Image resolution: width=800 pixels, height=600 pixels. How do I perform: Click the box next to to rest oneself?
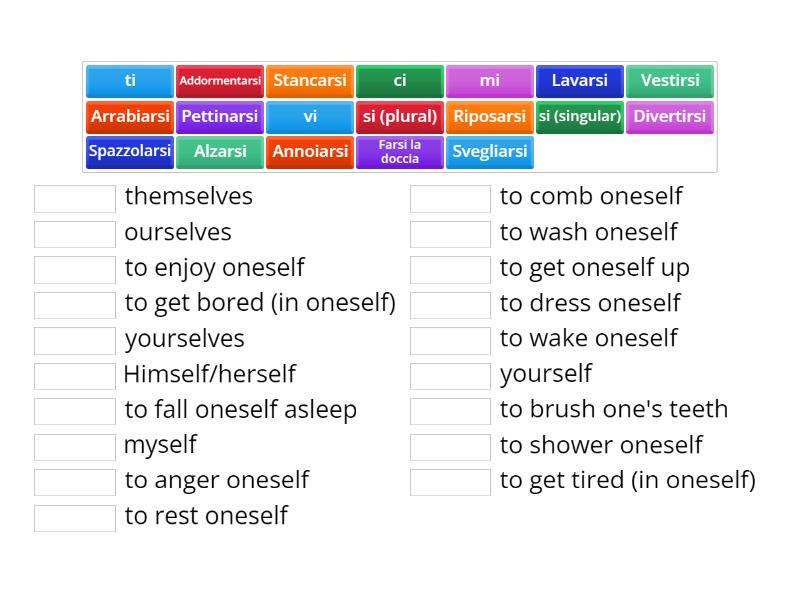(x=74, y=517)
